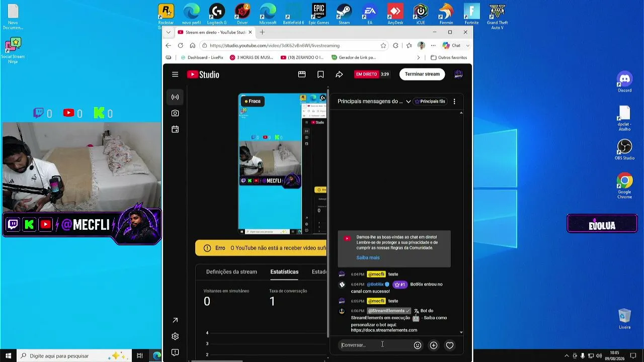Open the Windows notification center
The height and width of the screenshot is (362, 644).
633,356
